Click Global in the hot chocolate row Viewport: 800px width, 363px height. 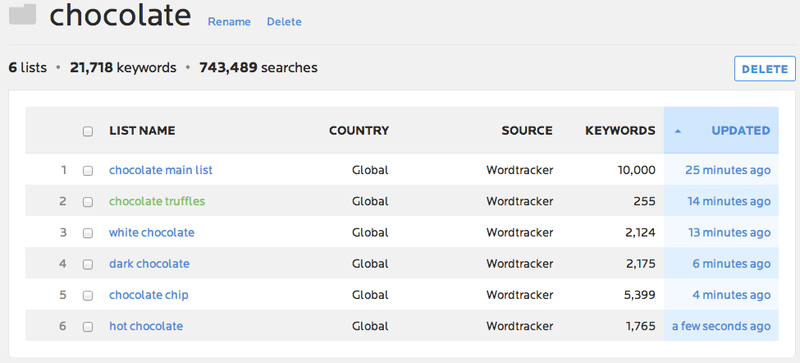click(x=370, y=326)
